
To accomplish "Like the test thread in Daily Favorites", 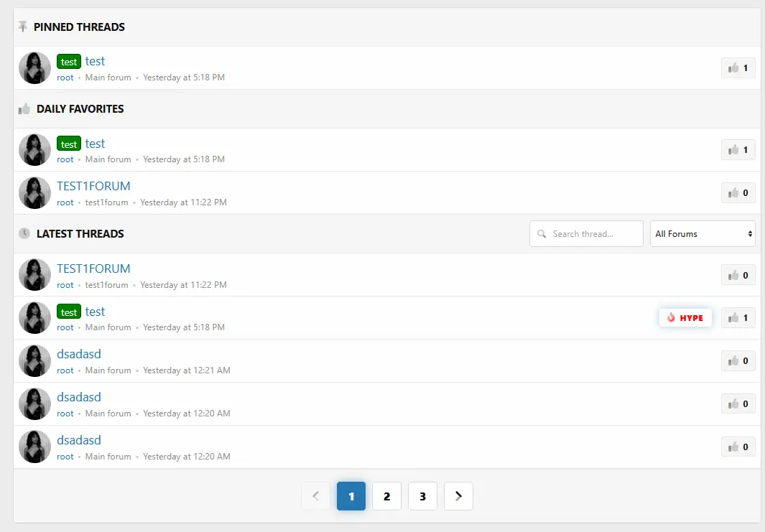I will point(738,150).
